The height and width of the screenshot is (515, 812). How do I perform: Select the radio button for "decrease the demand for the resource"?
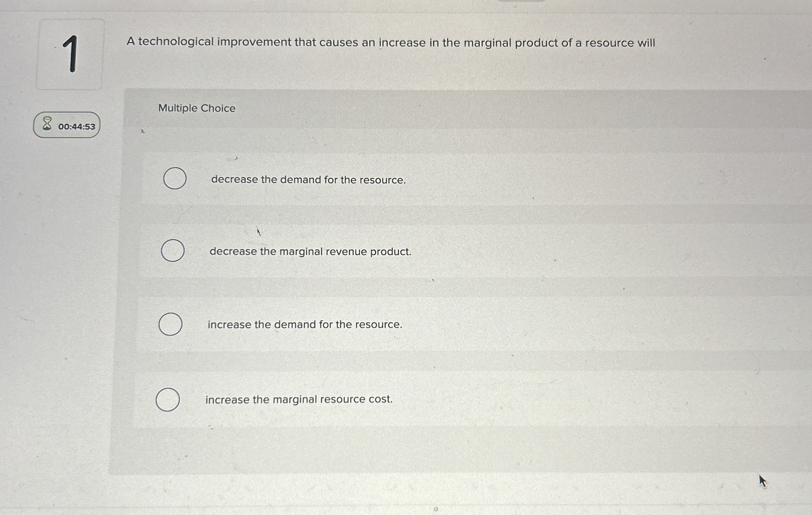(174, 179)
